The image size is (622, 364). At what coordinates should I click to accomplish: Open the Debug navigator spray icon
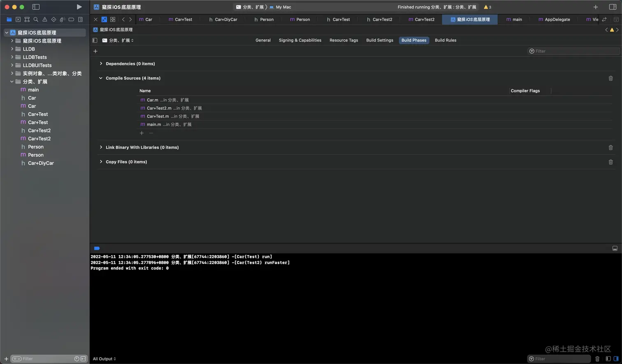tap(63, 19)
